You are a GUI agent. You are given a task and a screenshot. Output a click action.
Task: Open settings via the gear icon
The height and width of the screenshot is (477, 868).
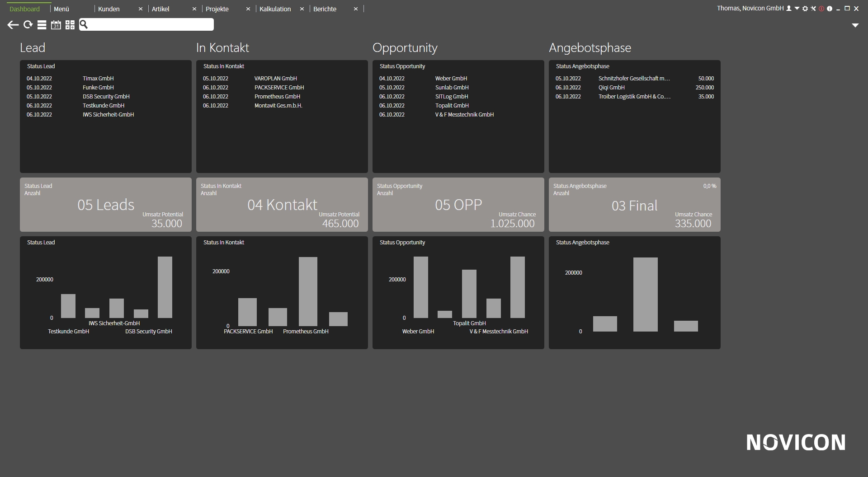pyautogui.click(x=805, y=9)
